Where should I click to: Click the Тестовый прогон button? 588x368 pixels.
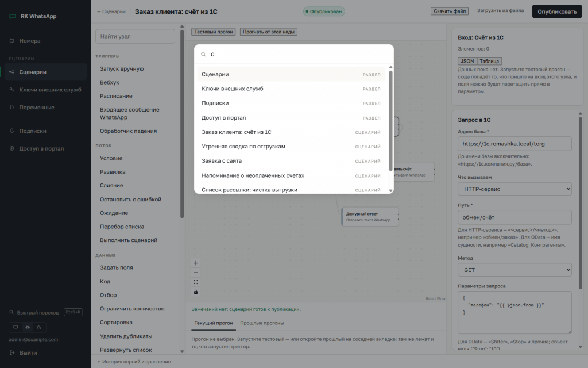[214, 32]
